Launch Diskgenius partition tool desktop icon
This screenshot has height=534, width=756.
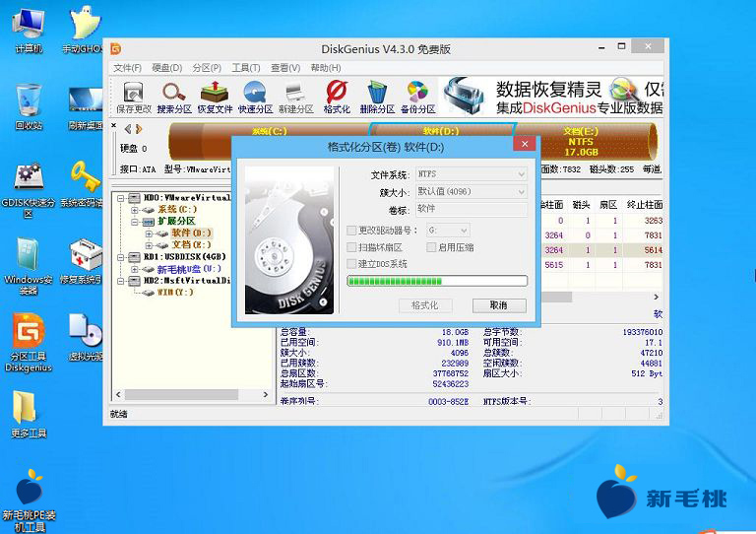click(x=29, y=343)
